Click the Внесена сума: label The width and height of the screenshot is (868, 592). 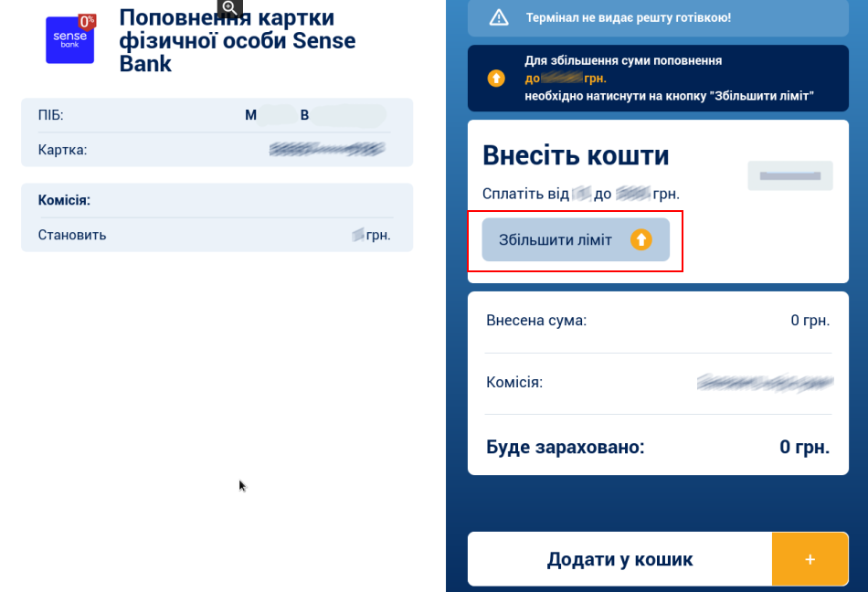point(536,321)
